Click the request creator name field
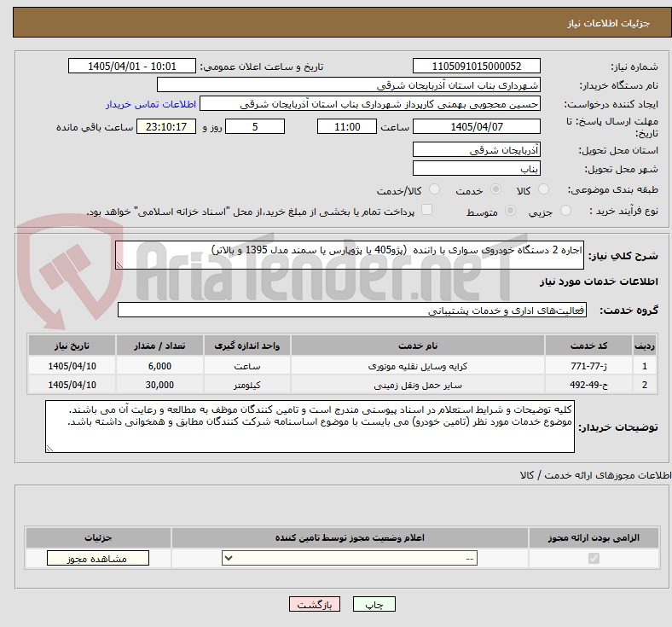 click(370, 104)
